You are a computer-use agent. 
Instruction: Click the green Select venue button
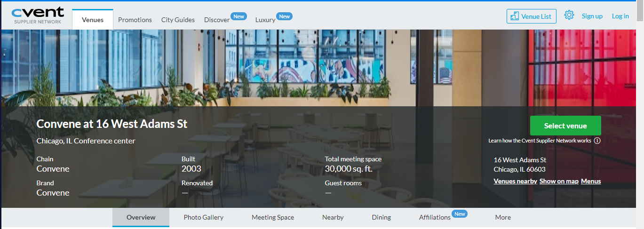click(x=565, y=126)
